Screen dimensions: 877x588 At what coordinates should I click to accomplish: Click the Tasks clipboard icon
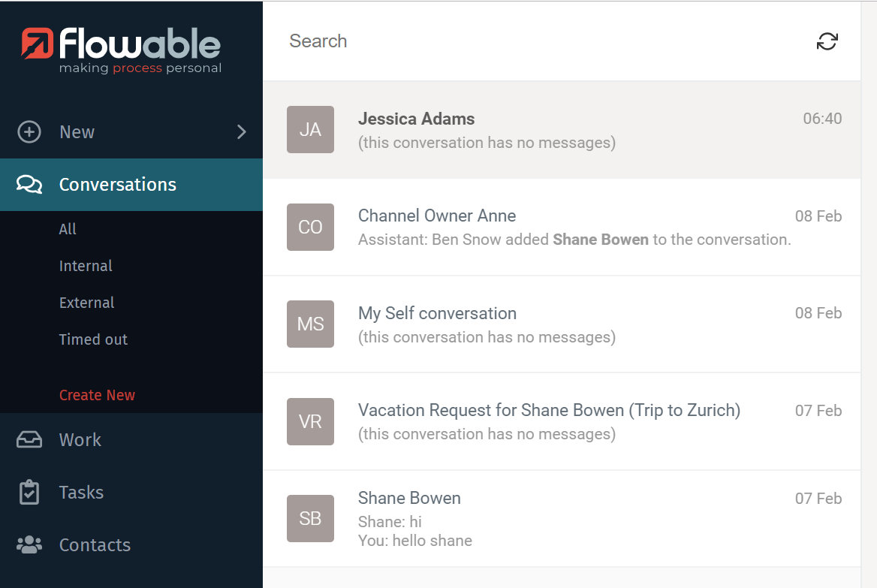(x=29, y=492)
